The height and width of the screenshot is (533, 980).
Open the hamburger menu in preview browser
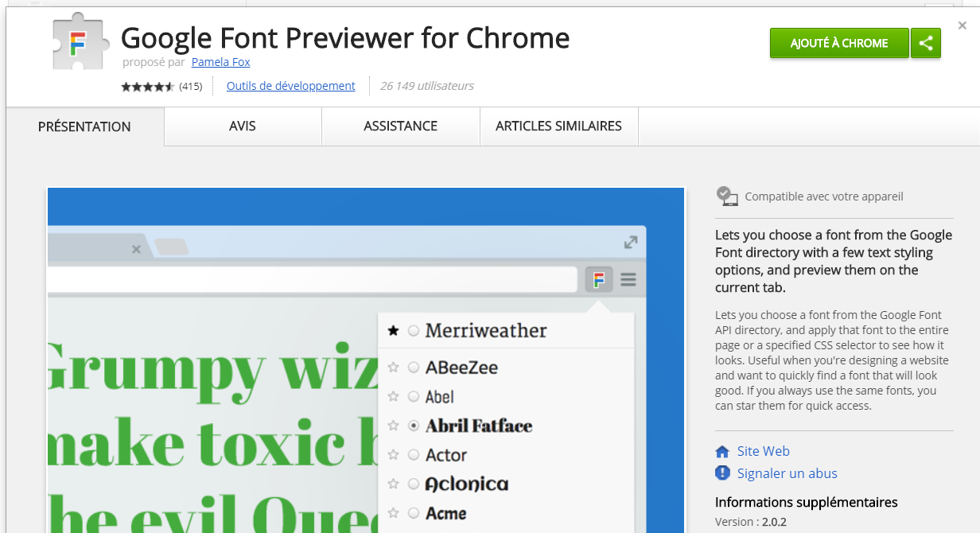(x=628, y=279)
